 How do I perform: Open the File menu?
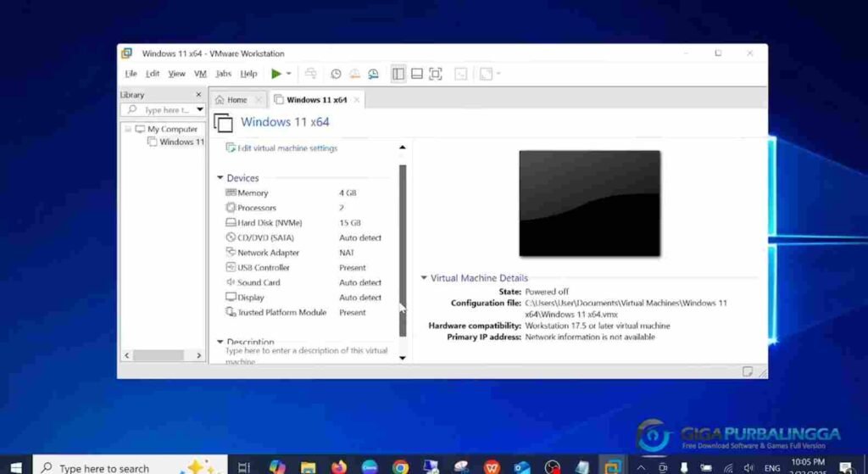click(x=131, y=74)
